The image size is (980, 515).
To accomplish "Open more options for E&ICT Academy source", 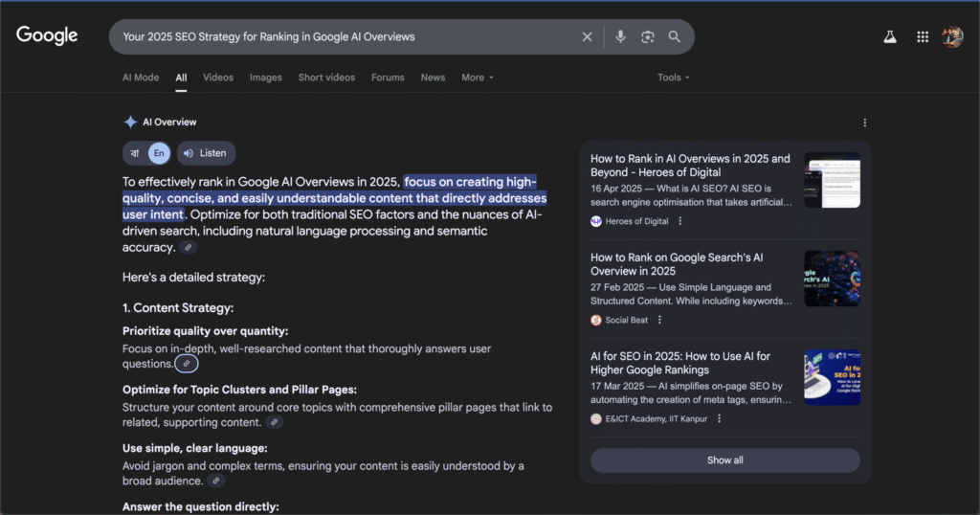I will (x=720, y=418).
